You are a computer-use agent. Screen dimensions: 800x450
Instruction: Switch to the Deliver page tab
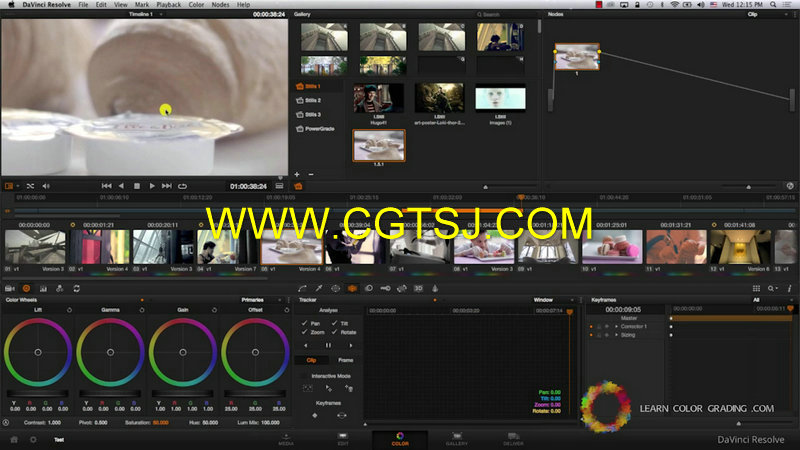[513, 439]
